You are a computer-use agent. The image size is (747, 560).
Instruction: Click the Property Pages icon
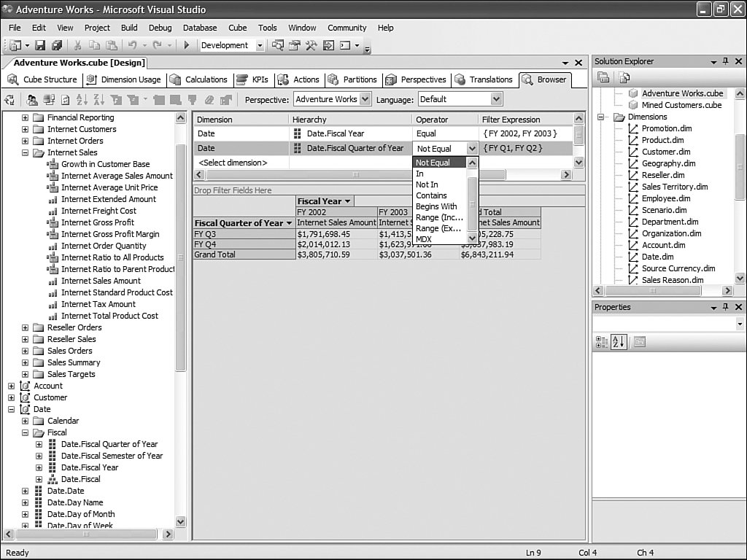point(639,342)
